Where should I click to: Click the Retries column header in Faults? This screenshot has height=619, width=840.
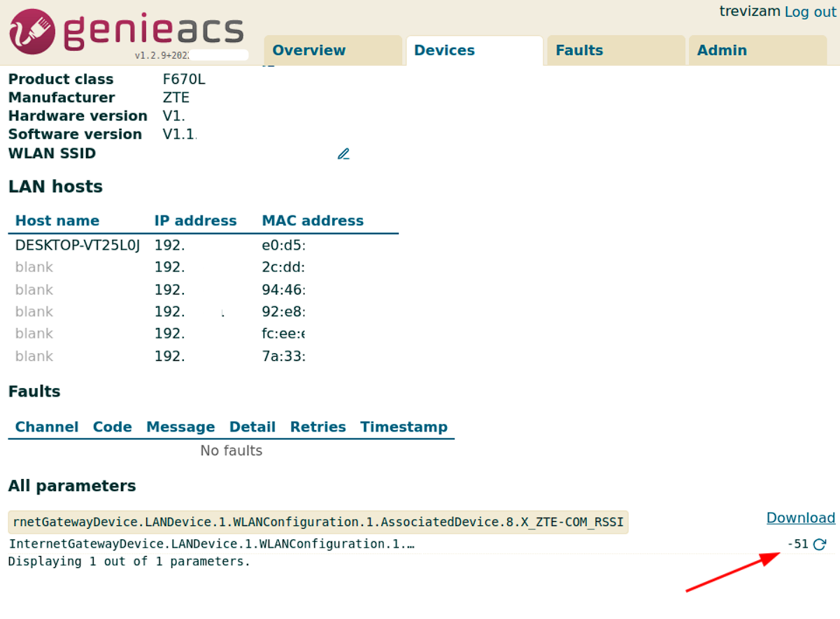point(318,427)
